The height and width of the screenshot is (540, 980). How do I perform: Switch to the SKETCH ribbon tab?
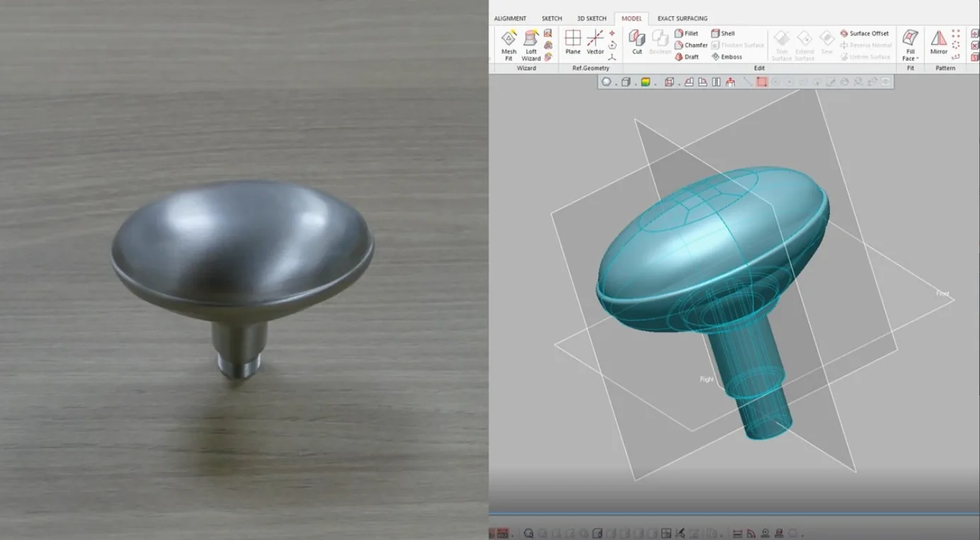552,18
